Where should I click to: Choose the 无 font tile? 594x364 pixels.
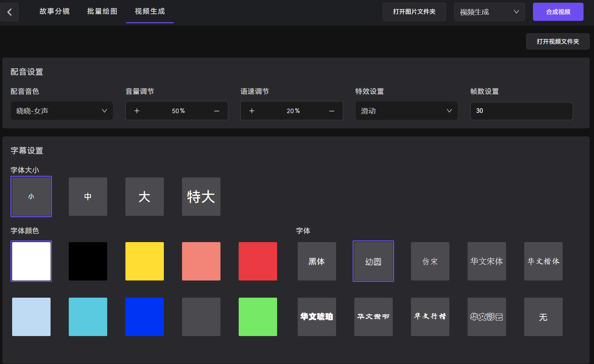tap(543, 317)
